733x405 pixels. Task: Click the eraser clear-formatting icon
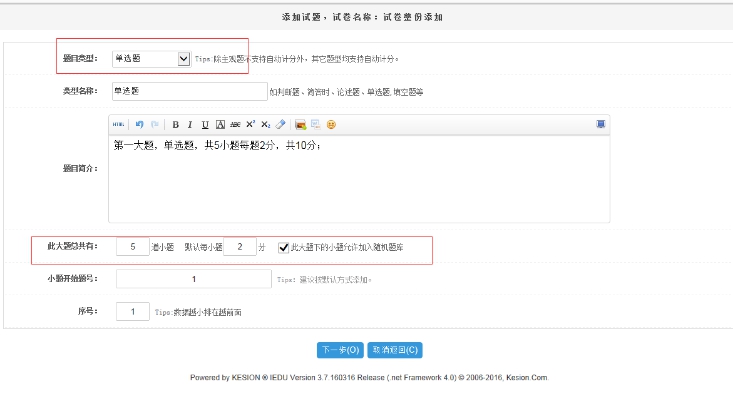click(281, 125)
